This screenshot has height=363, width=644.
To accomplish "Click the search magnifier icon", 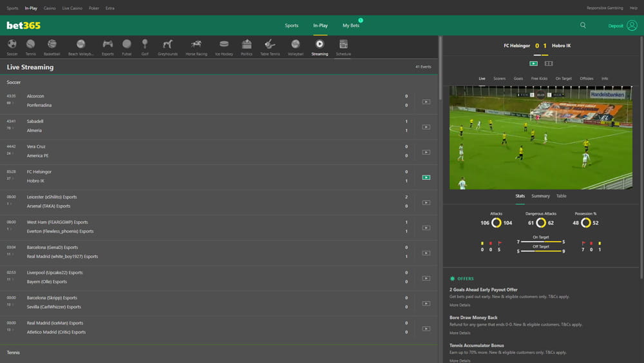I will [583, 26].
